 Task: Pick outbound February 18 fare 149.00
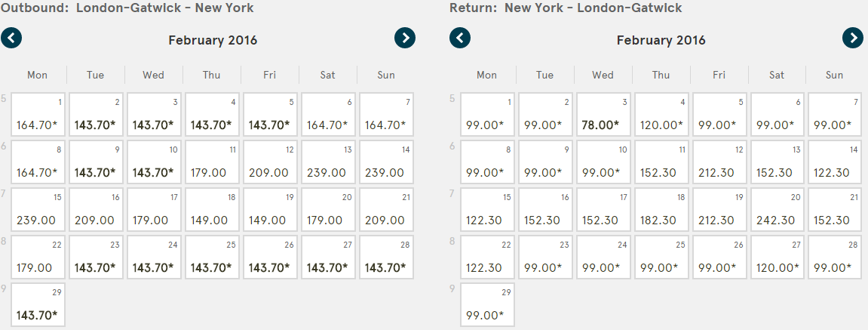(x=213, y=210)
